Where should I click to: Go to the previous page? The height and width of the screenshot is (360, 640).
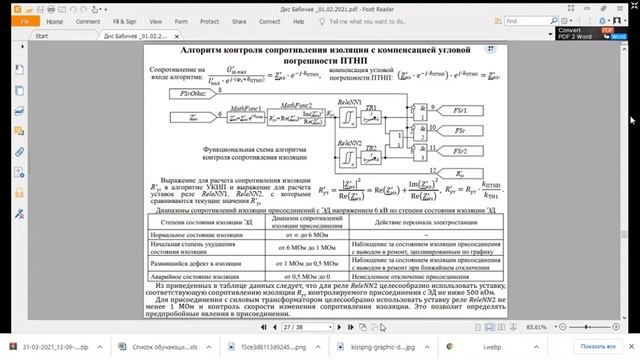pyautogui.click(x=275, y=327)
